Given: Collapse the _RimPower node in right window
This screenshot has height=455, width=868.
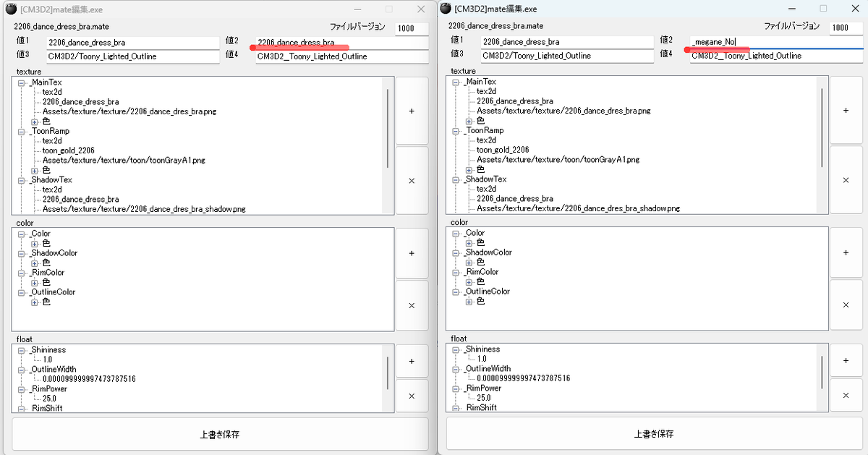Looking at the screenshot, I should click(x=456, y=388).
